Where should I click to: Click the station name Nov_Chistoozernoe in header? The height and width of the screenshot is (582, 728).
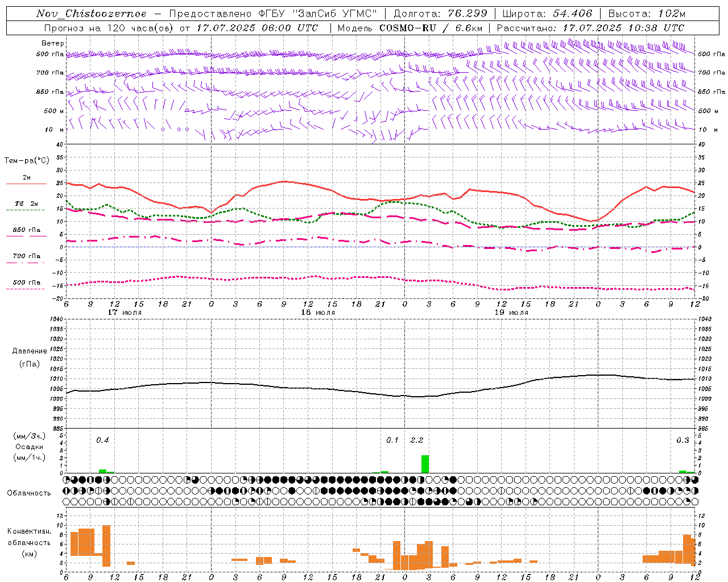pos(92,14)
